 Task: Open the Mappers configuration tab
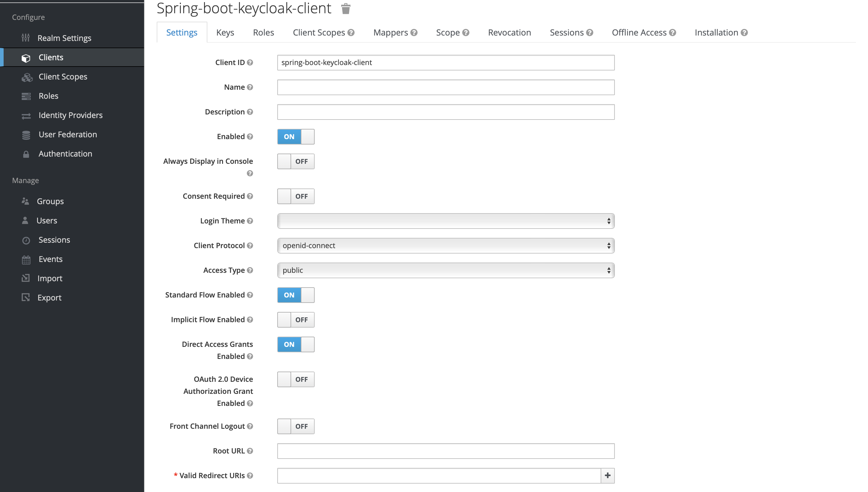pyautogui.click(x=391, y=32)
